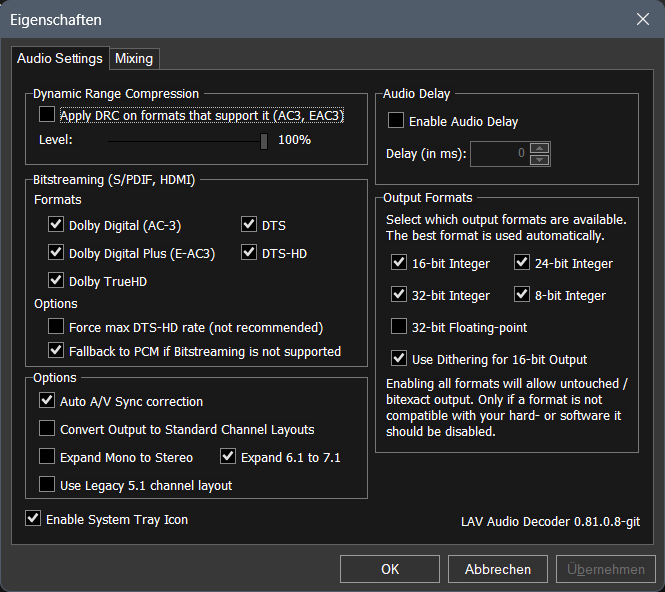Image resolution: width=665 pixels, height=592 pixels.
Task: Confirm settings with the OK button
Action: click(x=390, y=569)
